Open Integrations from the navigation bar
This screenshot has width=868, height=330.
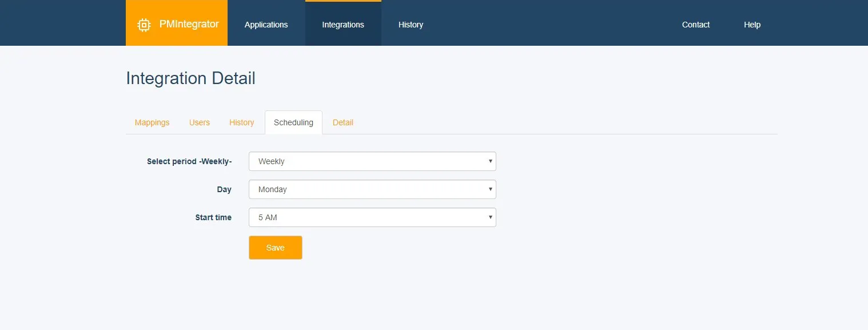click(343, 24)
